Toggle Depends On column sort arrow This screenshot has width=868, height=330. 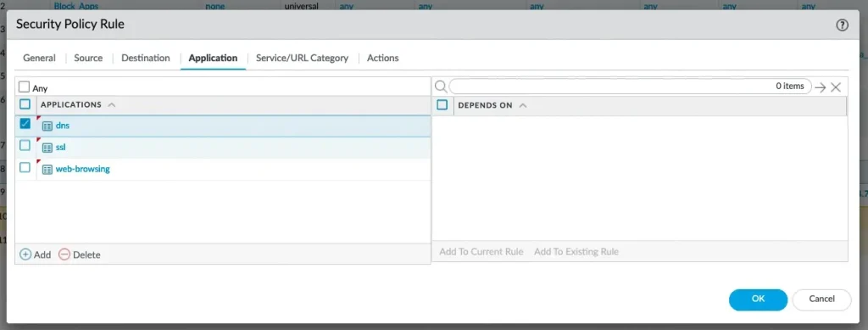coord(523,105)
